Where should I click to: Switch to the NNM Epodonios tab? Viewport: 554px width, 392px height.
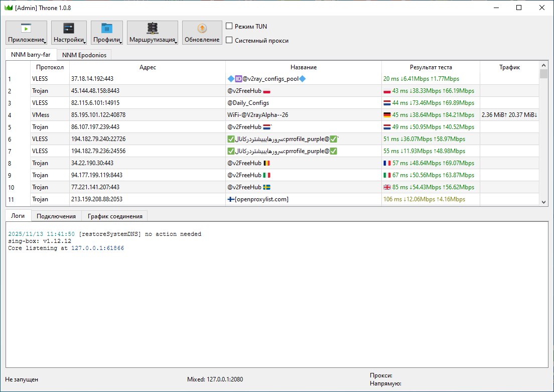click(x=84, y=55)
